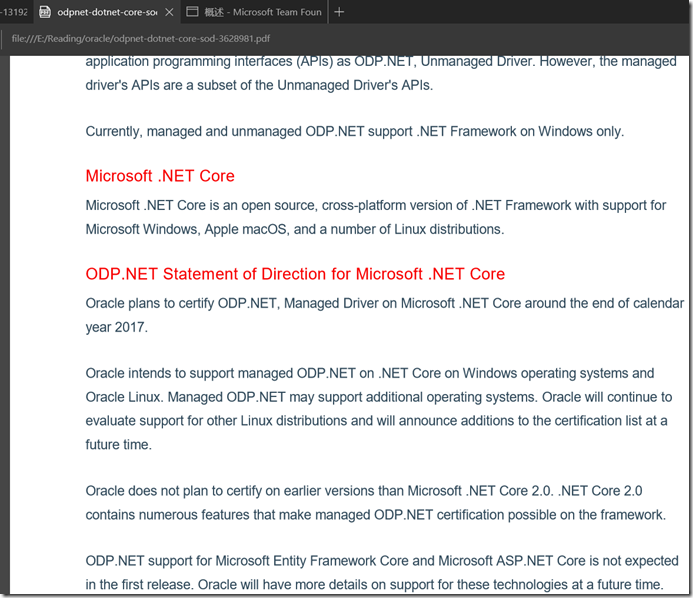Screen dimensions: 693x598
Task: Click line starting 'Microsoft .NET Core is an open source'
Action: [x=376, y=205]
